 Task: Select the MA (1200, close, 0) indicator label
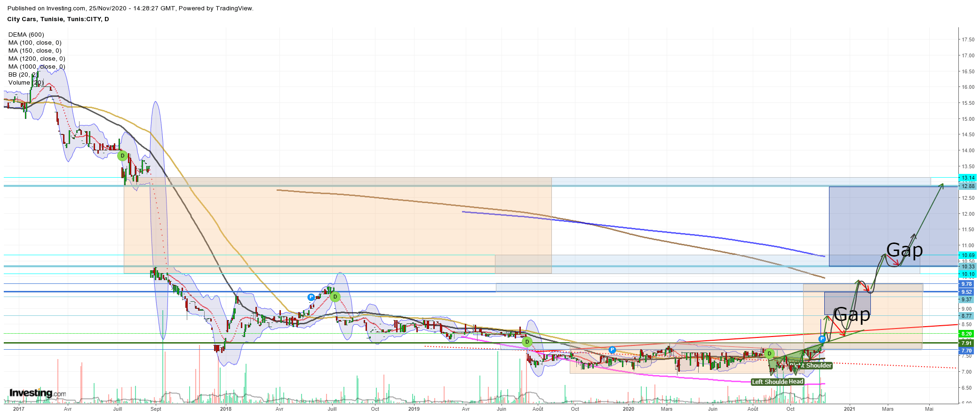(37, 59)
